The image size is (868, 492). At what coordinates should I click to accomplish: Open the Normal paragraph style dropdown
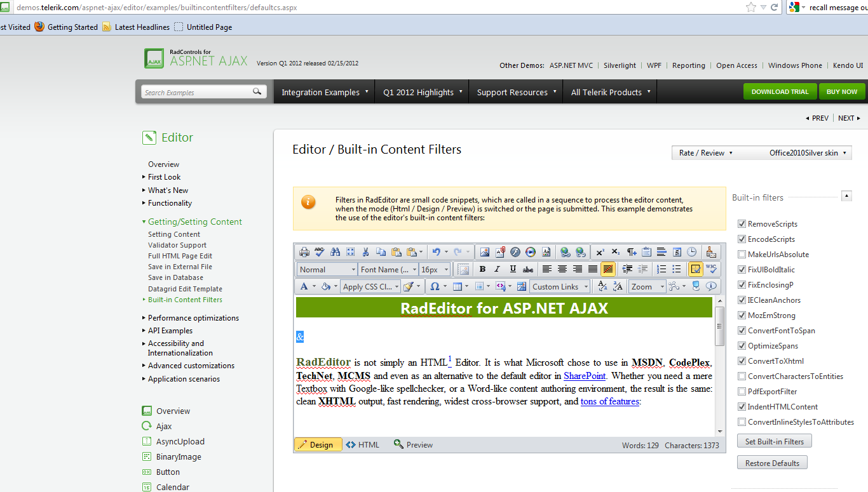327,269
